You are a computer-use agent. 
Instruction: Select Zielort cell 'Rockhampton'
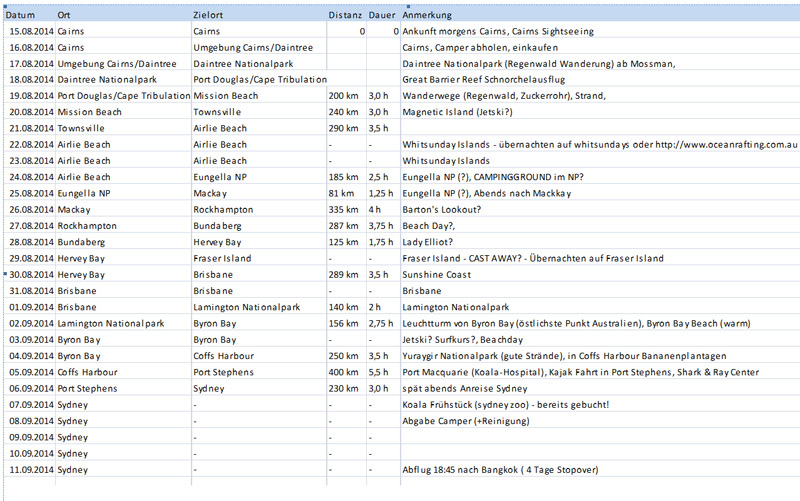tap(223, 210)
